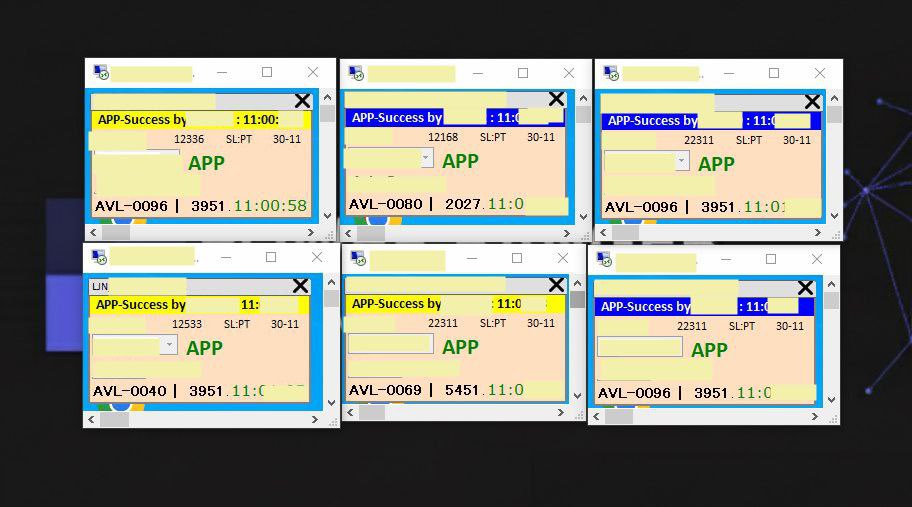This screenshot has height=507, width=912.
Task: Click green APP text in the 12533 window
Action: [x=204, y=348]
